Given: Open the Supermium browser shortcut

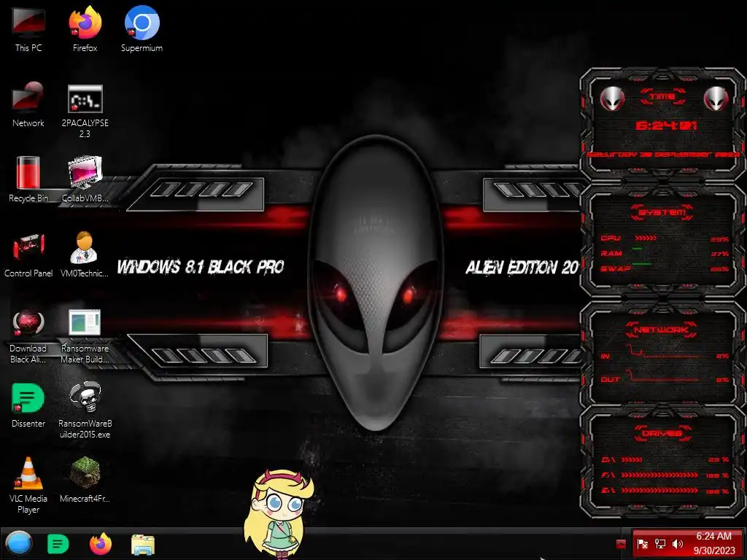Looking at the screenshot, I should tap(142, 28).
